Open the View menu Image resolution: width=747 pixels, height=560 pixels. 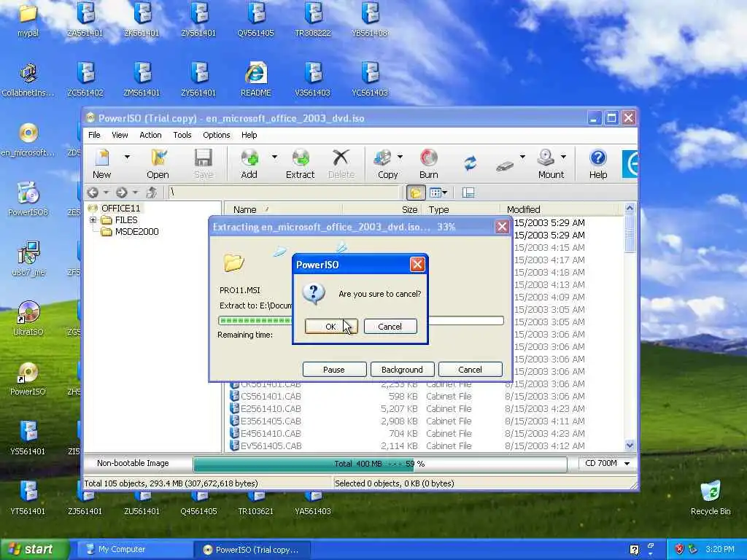click(120, 135)
